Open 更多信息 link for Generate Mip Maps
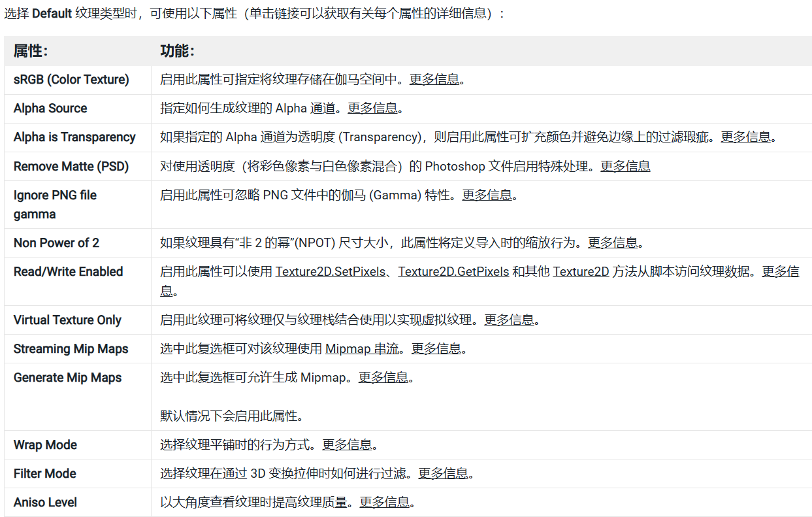The image size is (812, 517). pos(383,378)
